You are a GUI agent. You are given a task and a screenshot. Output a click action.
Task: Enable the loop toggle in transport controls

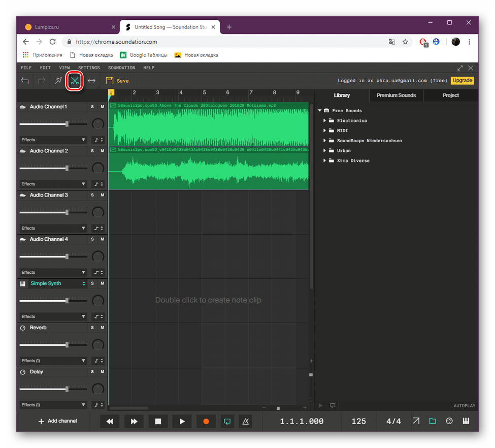[226, 421]
